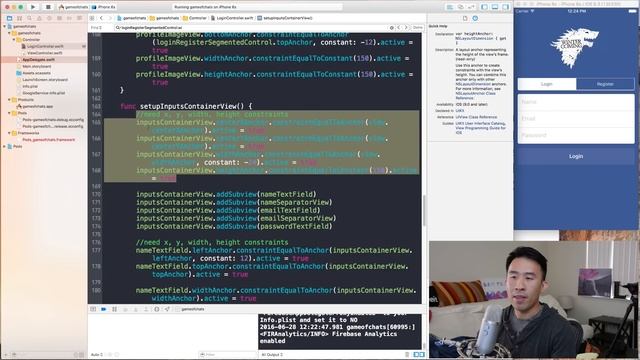The image size is (640, 360).
Task: Select AppDelegate.swift in navigator
Action: pyautogui.click(x=39, y=60)
